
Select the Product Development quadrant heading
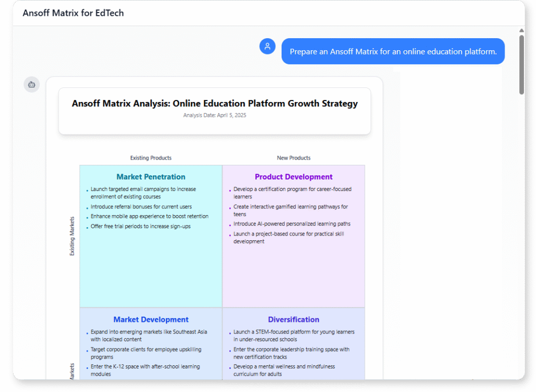(x=294, y=177)
